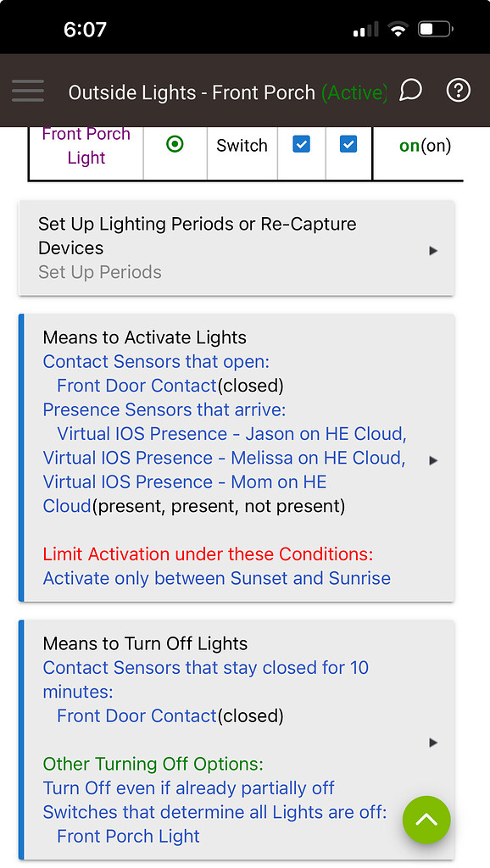Open the help question mark icon
The width and height of the screenshot is (490, 868).
click(458, 90)
